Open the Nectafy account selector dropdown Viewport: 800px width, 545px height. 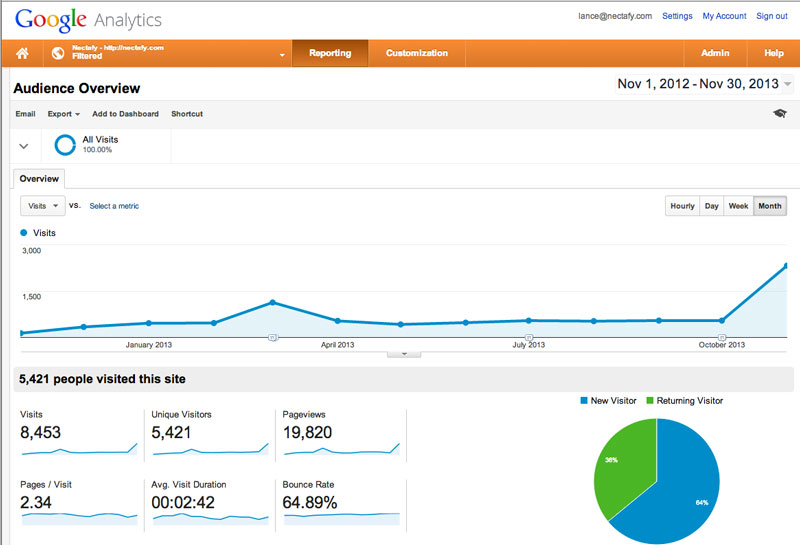coord(168,53)
